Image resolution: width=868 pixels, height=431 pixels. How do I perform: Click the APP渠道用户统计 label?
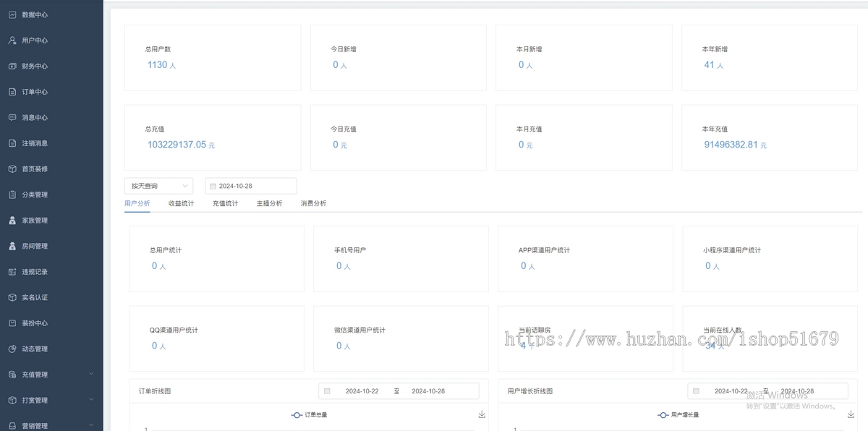[544, 250]
